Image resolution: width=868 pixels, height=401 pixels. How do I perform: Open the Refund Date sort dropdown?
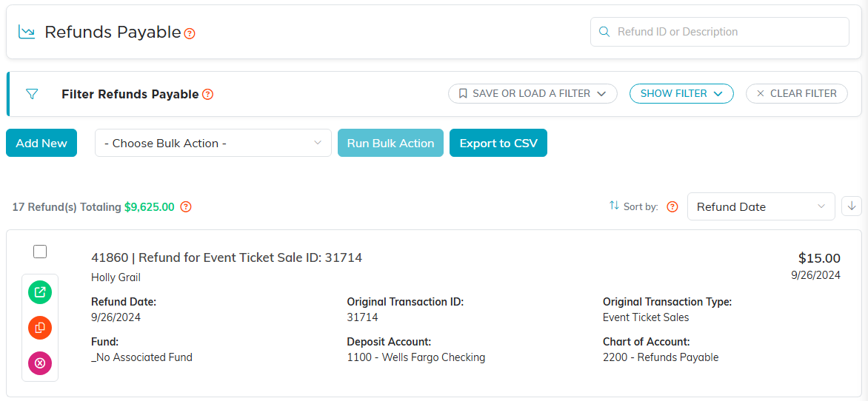[x=761, y=207]
